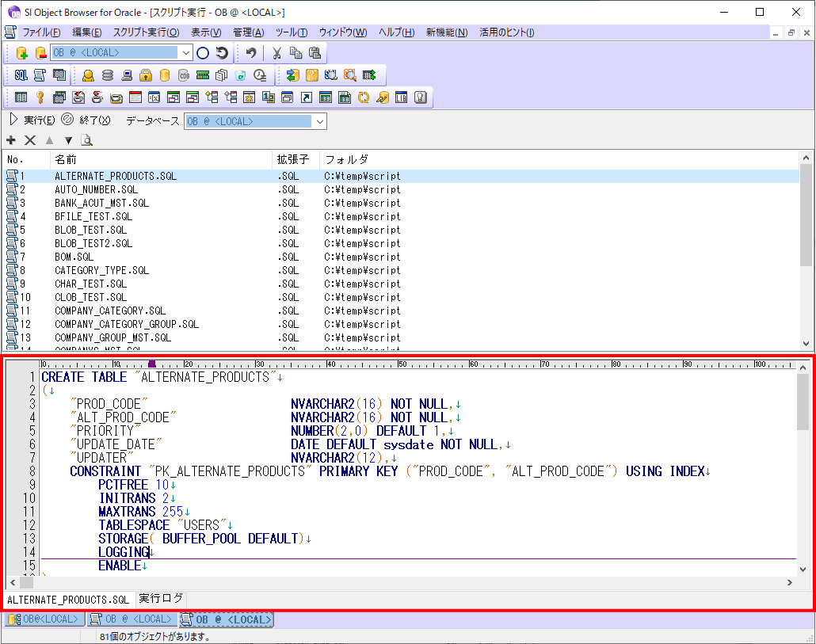Move script down with the down-arrow icon

[67, 140]
